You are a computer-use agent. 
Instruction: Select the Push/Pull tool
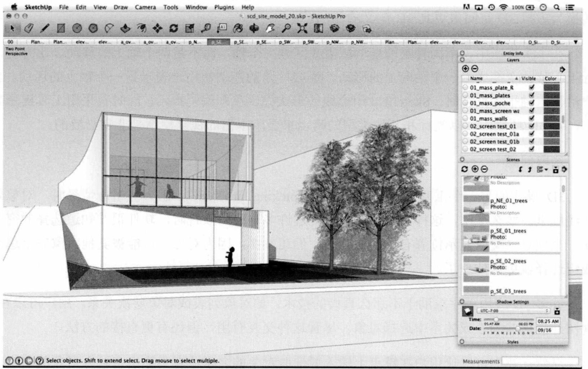[125, 28]
